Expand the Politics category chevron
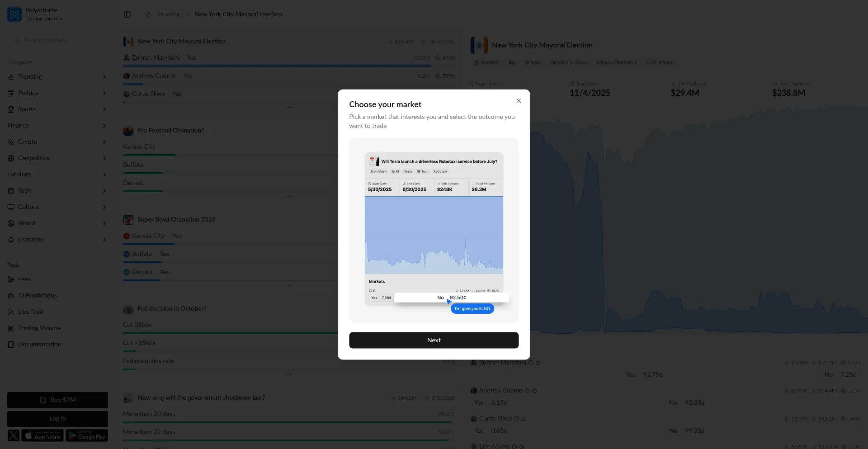 click(x=104, y=93)
